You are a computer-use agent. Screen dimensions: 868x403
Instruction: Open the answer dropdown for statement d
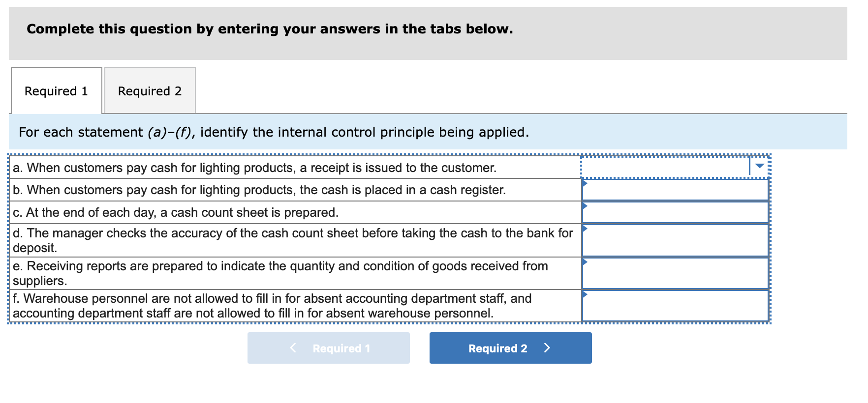674,240
